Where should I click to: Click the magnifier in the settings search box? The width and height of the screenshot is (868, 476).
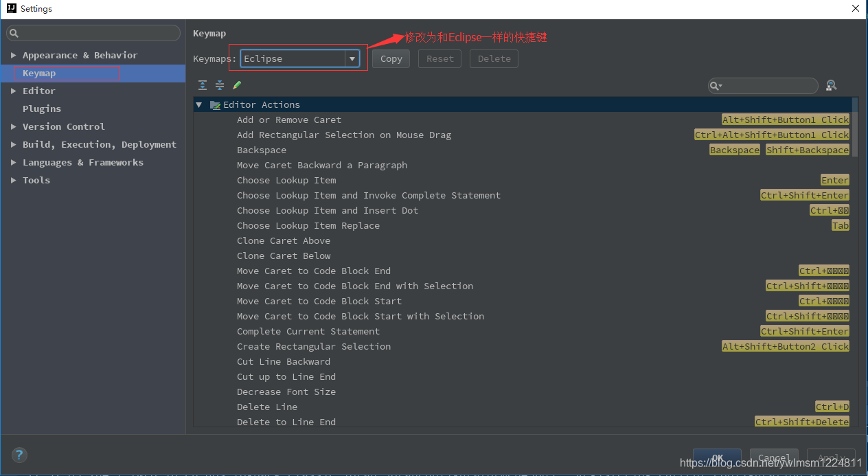point(14,33)
